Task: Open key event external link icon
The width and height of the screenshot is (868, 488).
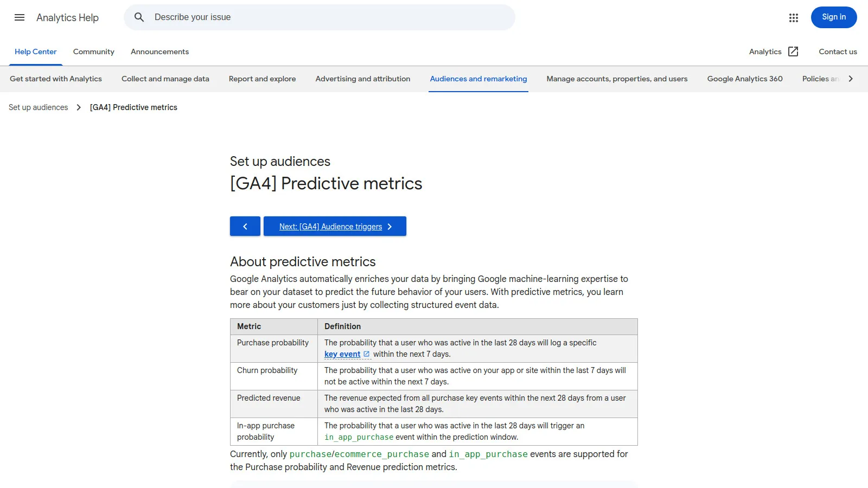Action: (x=367, y=354)
